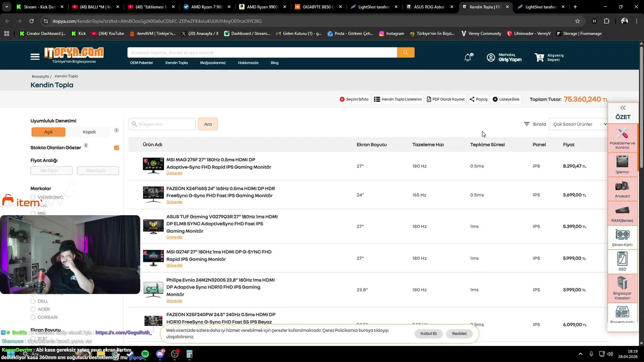Open Ürüne Git link for MSI MAG 275F
The width and height of the screenshot is (644, 362).
tap(175, 173)
